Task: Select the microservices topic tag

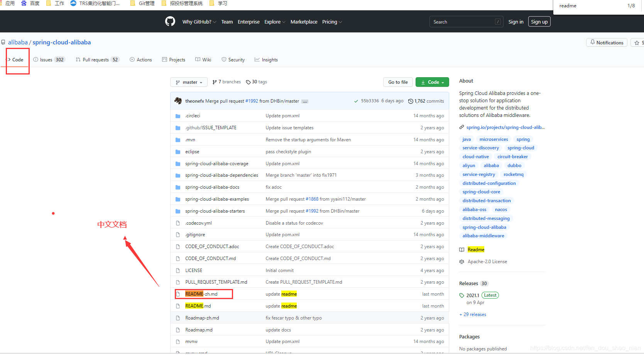Action: (x=494, y=139)
